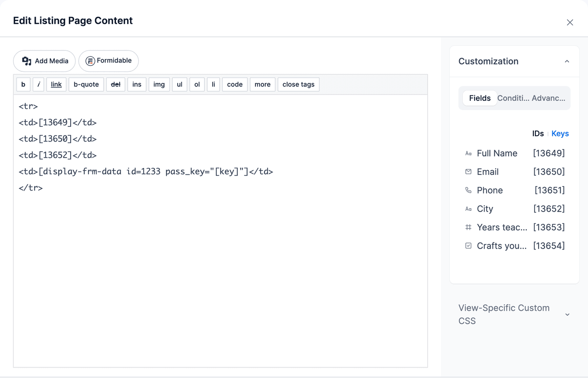Apply italic with the i button
The image size is (588, 378).
(38, 84)
